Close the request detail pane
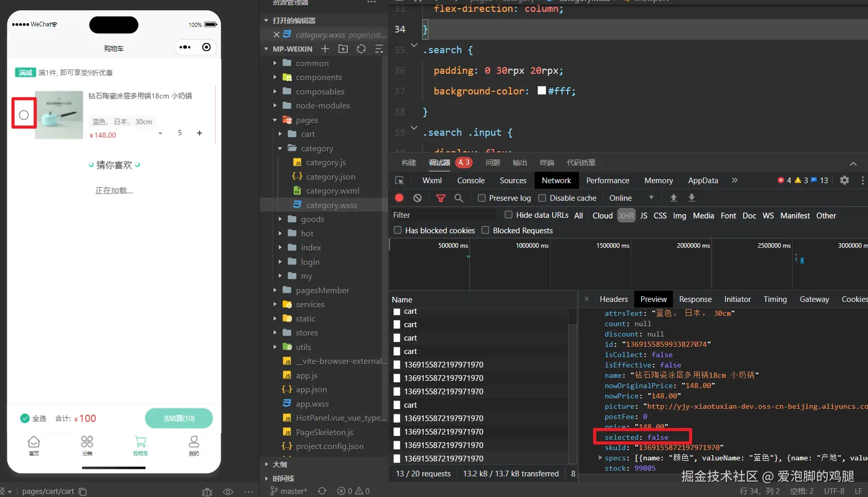This screenshot has width=868, height=497. click(586, 299)
